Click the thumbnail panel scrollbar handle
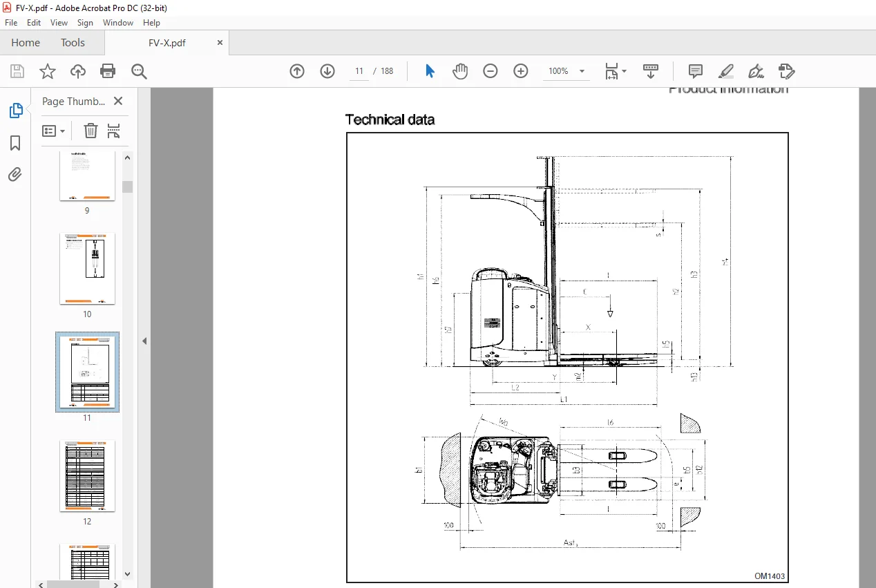 pyautogui.click(x=128, y=187)
